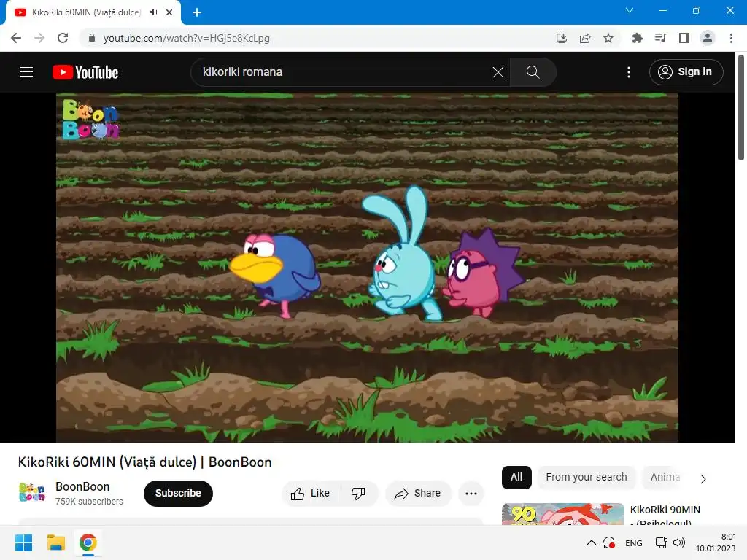Share the video
The image size is (747, 560).
coord(418,494)
